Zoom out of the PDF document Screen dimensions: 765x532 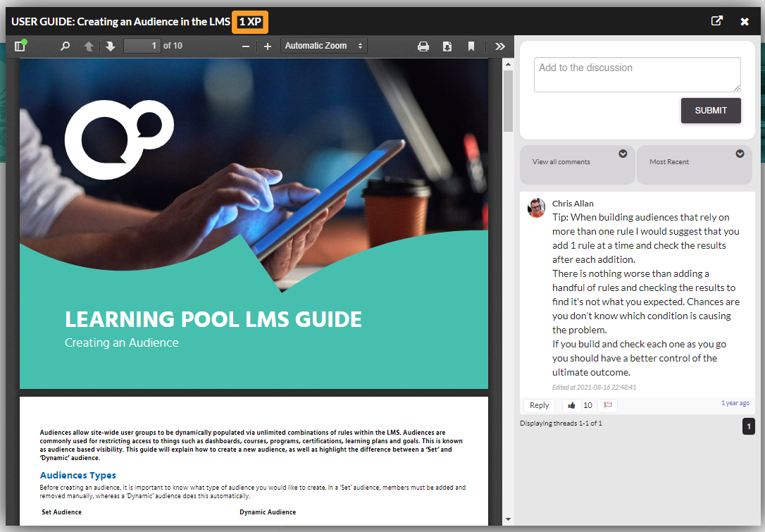click(246, 47)
